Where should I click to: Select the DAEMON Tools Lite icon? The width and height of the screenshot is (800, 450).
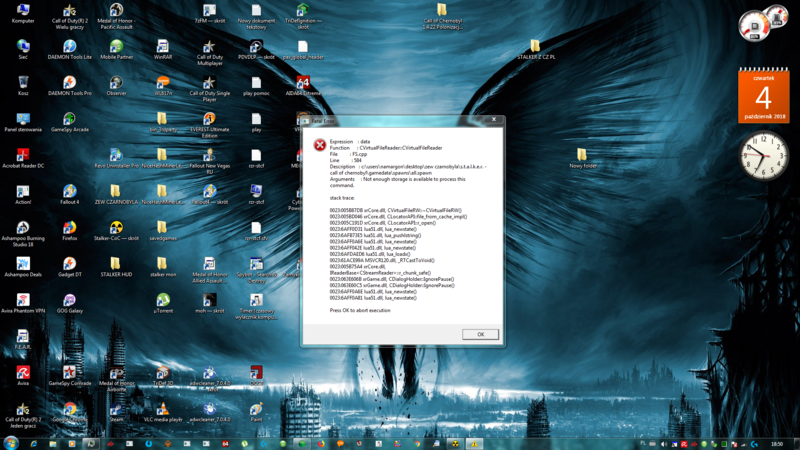[70, 49]
